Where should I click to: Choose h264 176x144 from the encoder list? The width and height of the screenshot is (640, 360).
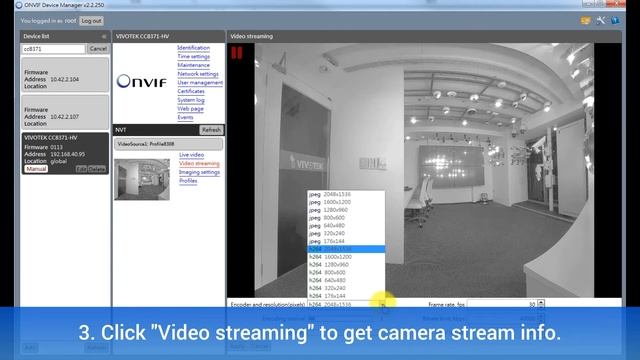click(346, 296)
